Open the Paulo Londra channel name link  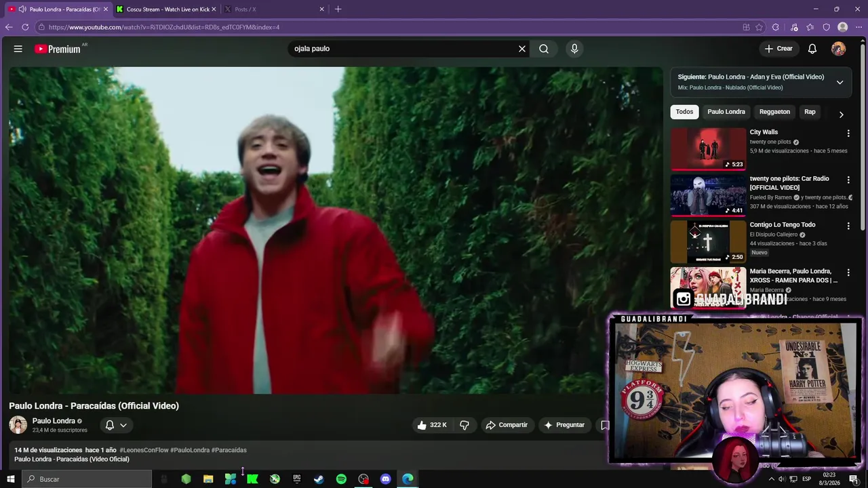[x=54, y=421]
